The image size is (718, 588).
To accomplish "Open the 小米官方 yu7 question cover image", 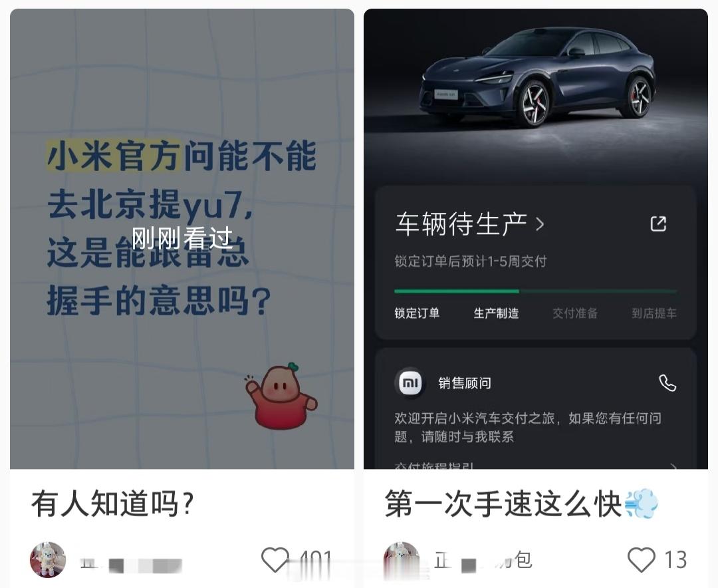I will click(181, 239).
